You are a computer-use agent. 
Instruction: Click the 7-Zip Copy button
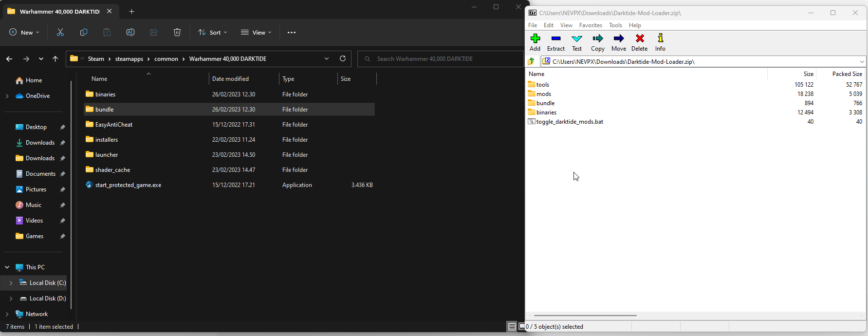point(598,42)
